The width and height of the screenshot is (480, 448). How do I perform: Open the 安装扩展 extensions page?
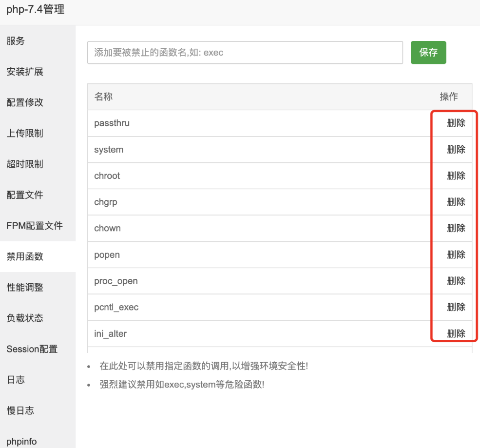tap(24, 72)
